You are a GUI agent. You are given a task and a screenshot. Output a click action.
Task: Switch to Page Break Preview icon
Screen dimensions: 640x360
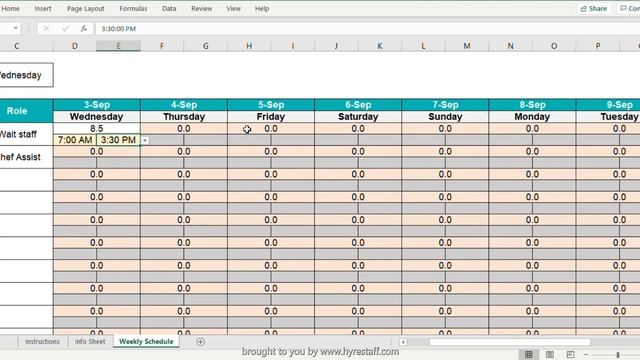pyautogui.click(x=570, y=354)
